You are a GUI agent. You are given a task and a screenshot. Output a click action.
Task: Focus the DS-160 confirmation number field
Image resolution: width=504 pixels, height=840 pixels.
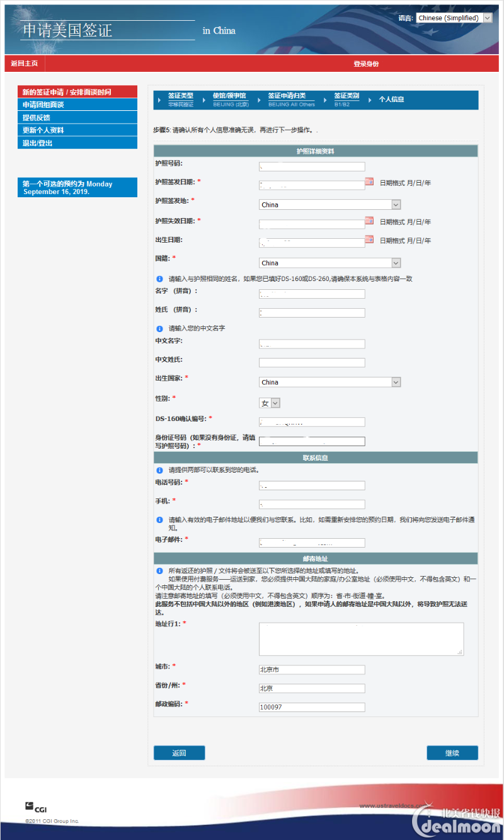312,422
